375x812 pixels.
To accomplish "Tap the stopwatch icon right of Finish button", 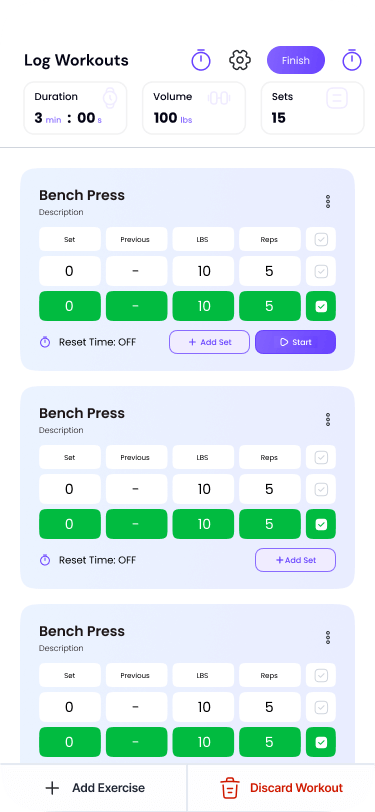I will [352, 60].
